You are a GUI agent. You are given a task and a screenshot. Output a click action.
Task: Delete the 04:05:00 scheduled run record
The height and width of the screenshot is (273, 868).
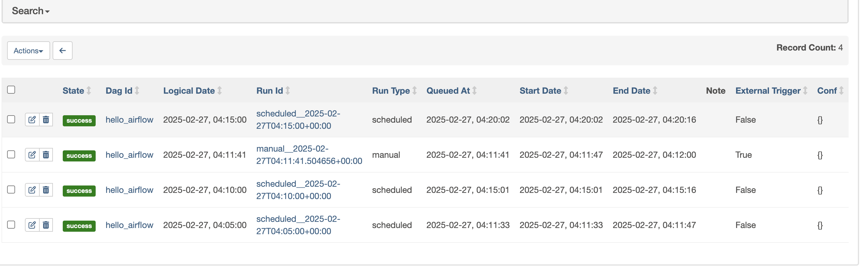[46, 226]
